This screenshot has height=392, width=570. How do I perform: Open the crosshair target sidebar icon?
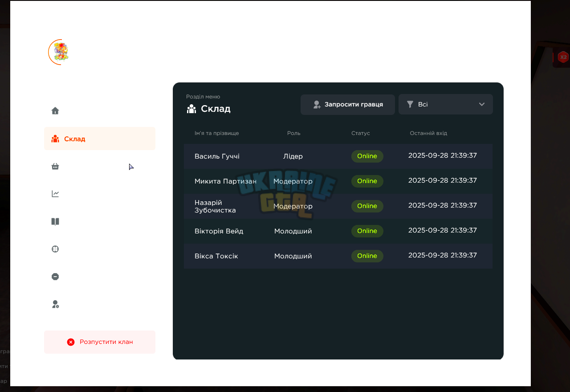[x=55, y=249]
